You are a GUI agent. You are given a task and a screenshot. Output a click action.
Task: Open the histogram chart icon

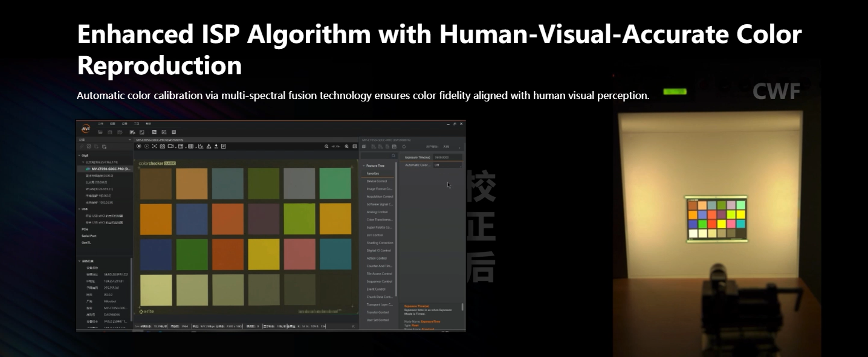point(201,146)
